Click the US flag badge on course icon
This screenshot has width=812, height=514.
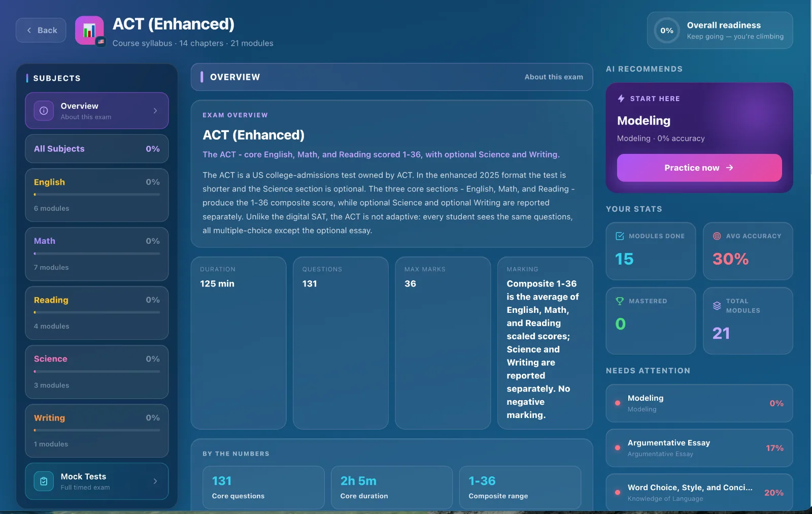(101, 42)
